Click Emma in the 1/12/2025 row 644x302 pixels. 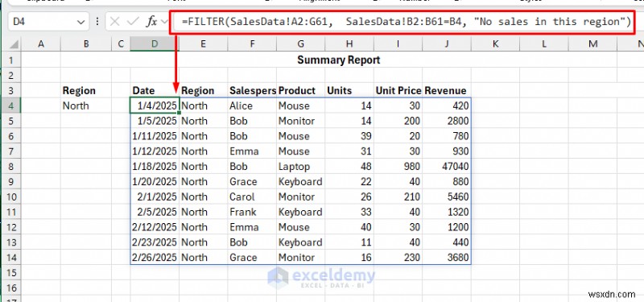(252, 151)
